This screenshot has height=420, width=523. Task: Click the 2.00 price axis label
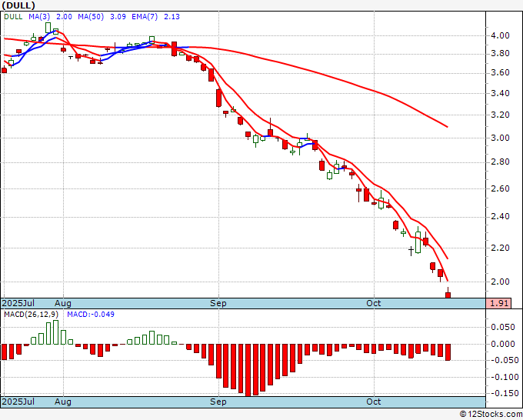point(500,282)
